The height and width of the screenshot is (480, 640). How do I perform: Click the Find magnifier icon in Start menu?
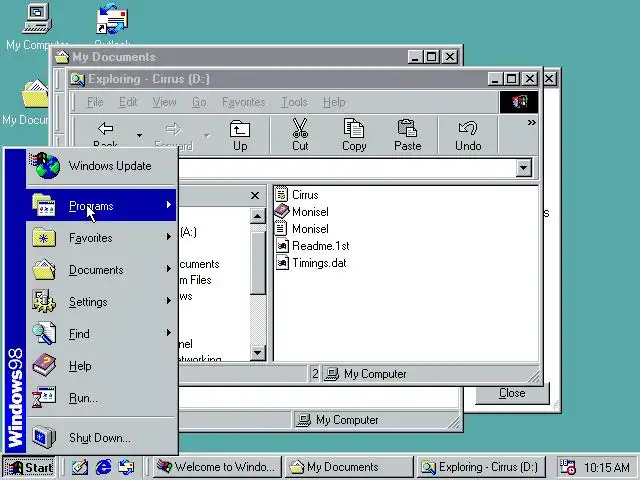click(x=44, y=333)
